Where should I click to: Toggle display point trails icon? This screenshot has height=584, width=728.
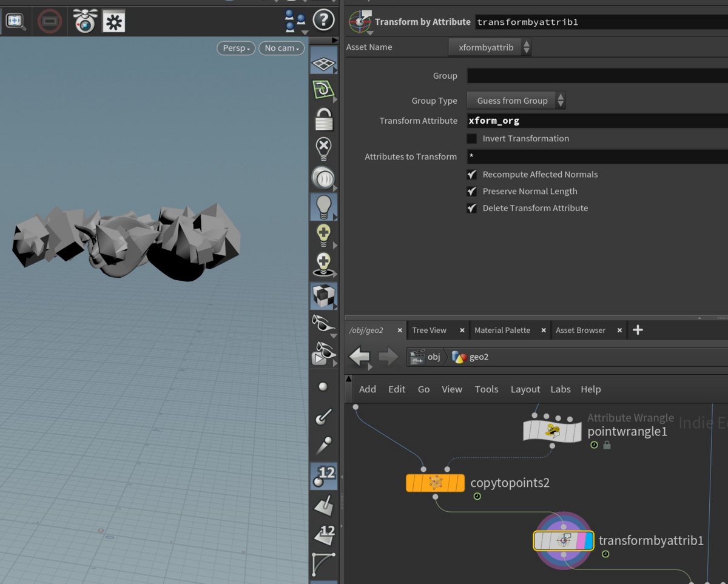tap(323, 445)
